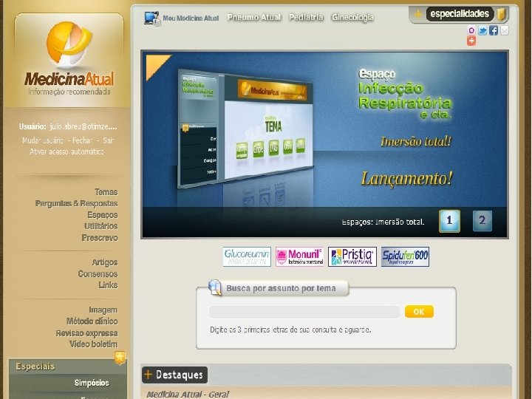The height and width of the screenshot is (399, 532).
Task: Show banner slide 1
Action: click(449, 221)
